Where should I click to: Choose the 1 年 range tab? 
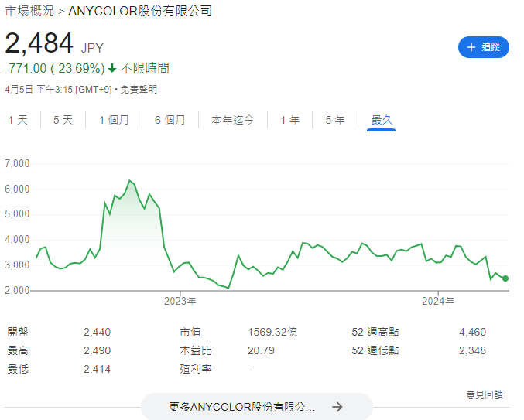(x=290, y=120)
